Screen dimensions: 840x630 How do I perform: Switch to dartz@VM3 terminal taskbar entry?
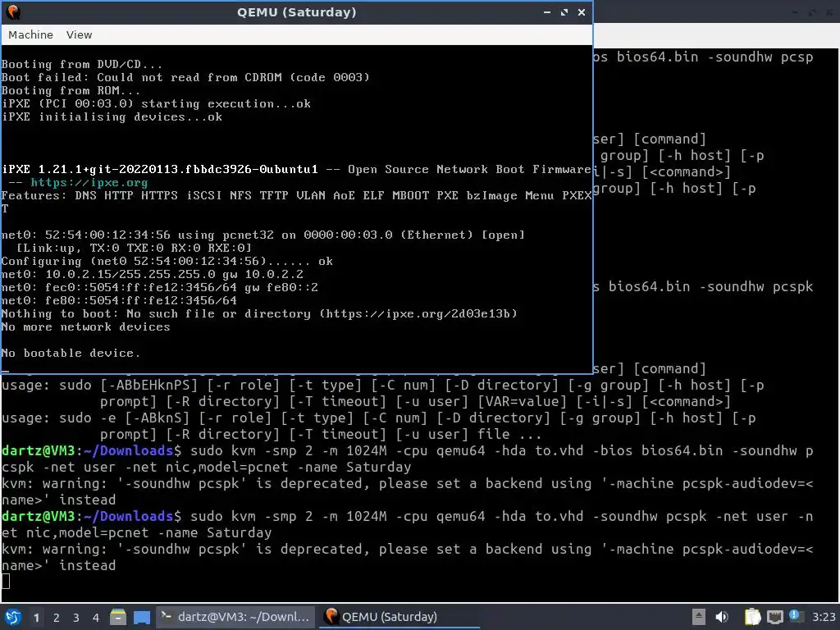235,617
